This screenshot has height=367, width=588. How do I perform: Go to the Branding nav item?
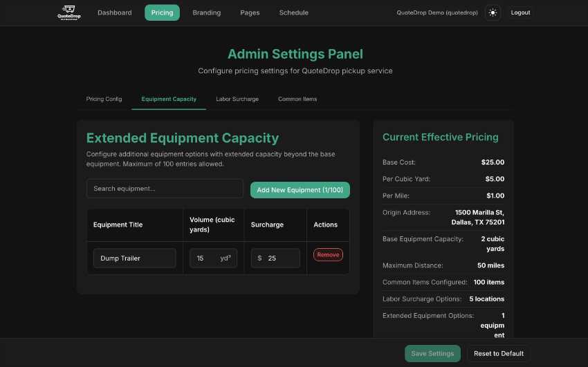coord(207,12)
